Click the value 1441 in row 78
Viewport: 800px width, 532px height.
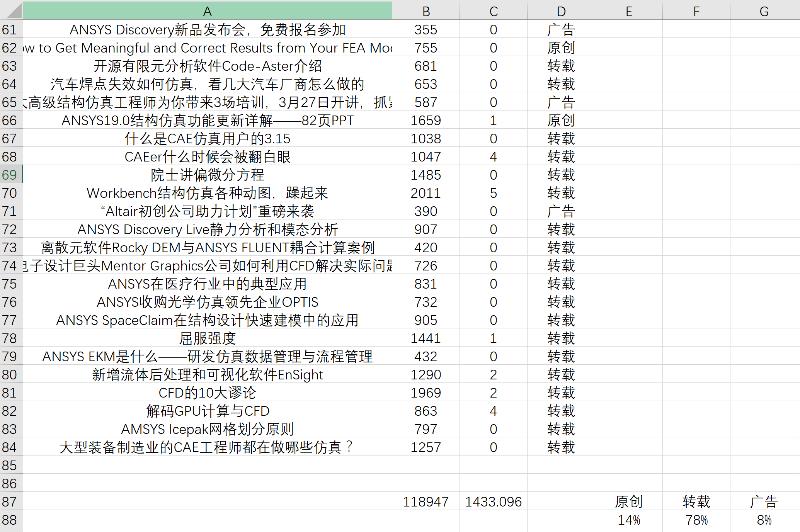click(x=426, y=338)
